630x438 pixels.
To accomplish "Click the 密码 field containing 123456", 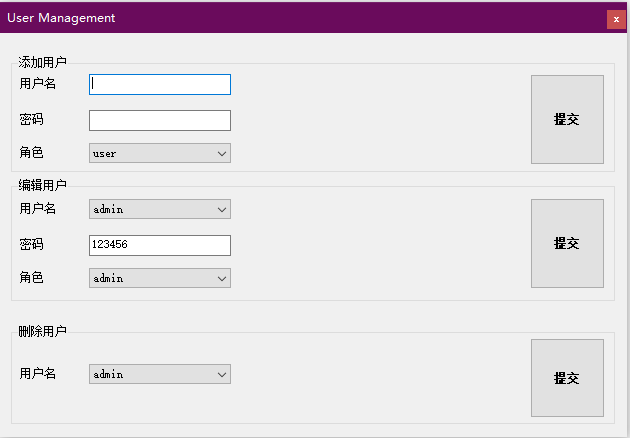I will pyautogui.click(x=160, y=245).
